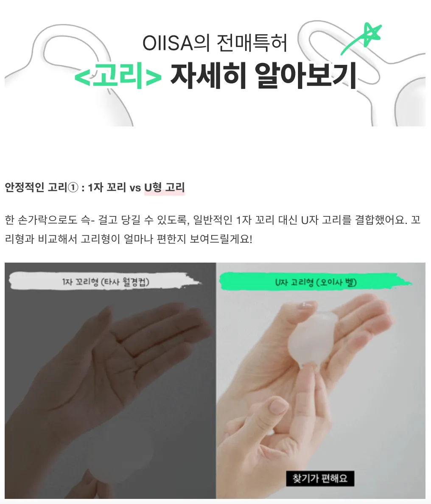Click the 'OIISA의 전매특허' heading
431x504 pixels.
[x=215, y=42]
